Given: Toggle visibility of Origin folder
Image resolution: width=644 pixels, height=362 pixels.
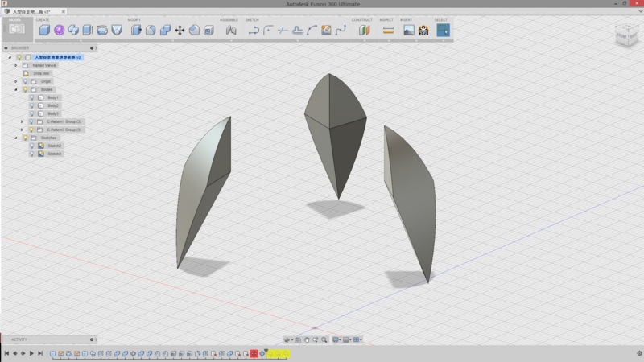Looking at the screenshot, I should (x=26, y=82).
